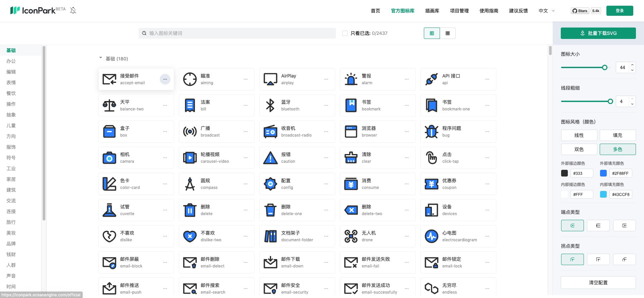The width and height of the screenshot is (644, 298).
Task: Pick the cuvette flask icon
Action: pos(109,210)
